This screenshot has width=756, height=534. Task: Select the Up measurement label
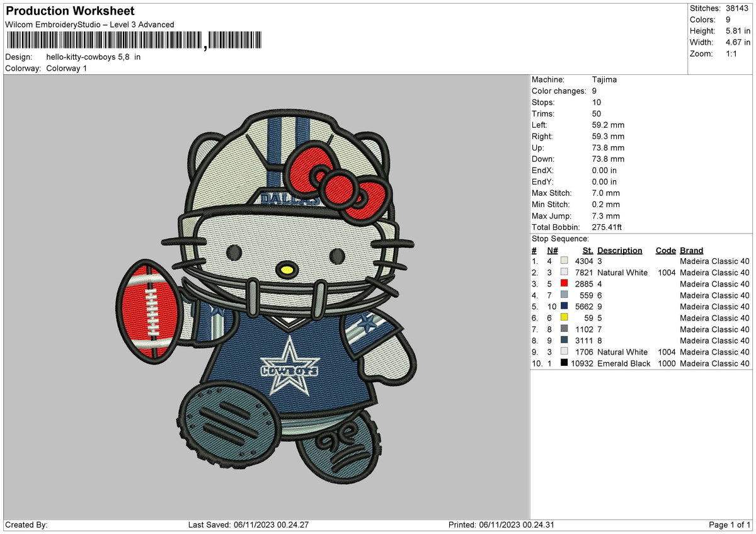click(539, 148)
